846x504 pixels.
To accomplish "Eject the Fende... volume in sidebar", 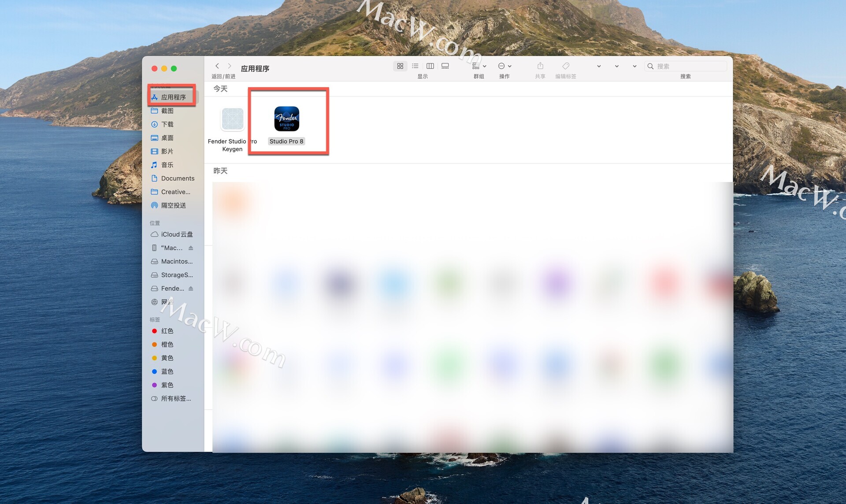I will pyautogui.click(x=191, y=289).
